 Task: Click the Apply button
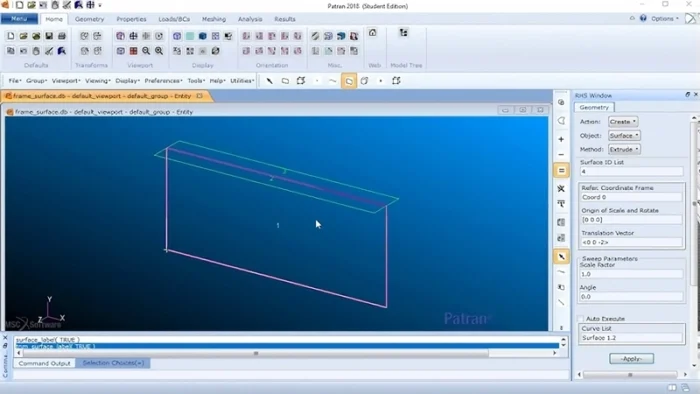click(x=631, y=358)
